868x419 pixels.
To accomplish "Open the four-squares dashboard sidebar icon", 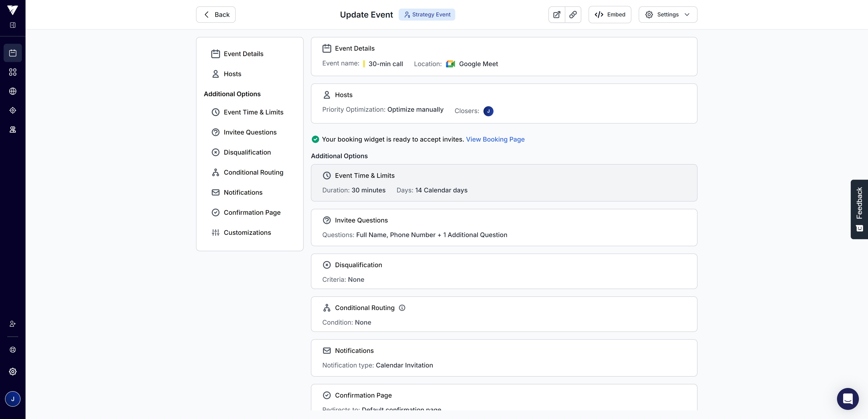I will point(13,72).
